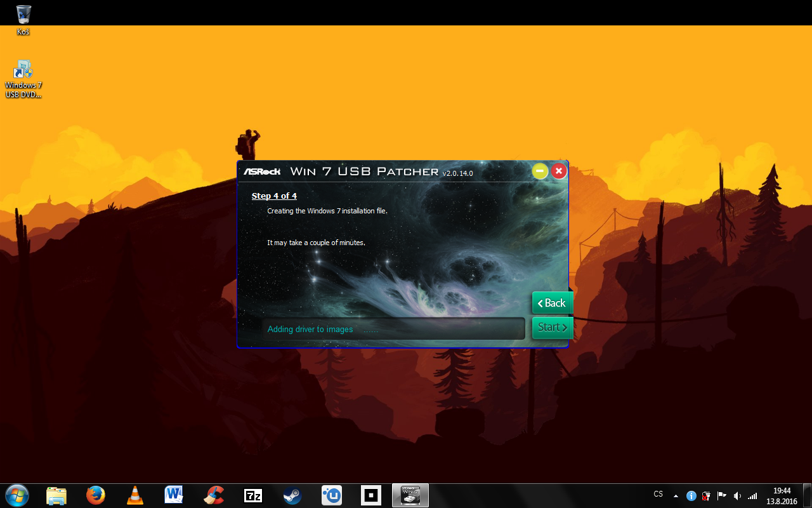812x508 pixels.
Task: Click the ASRock logo in the title bar
Action: 262,171
